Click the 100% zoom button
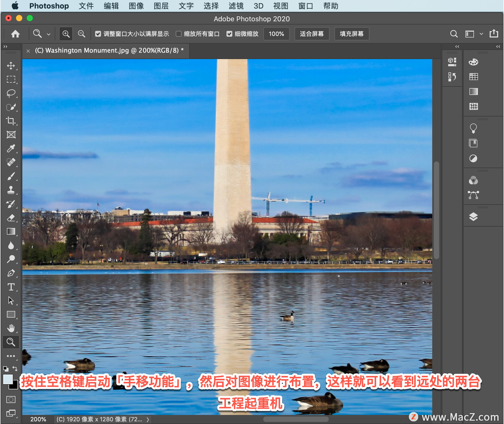504x424 pixels. (276, 34)
